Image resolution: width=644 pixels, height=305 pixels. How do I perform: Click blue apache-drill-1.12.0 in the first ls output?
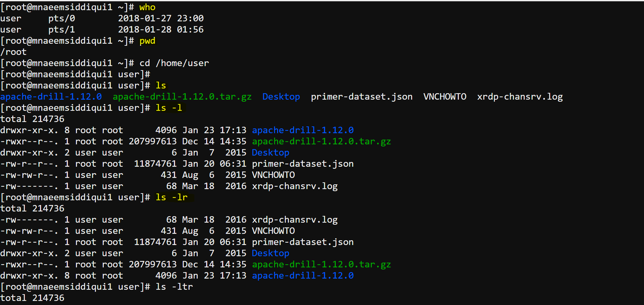click(x=51, y=97)
